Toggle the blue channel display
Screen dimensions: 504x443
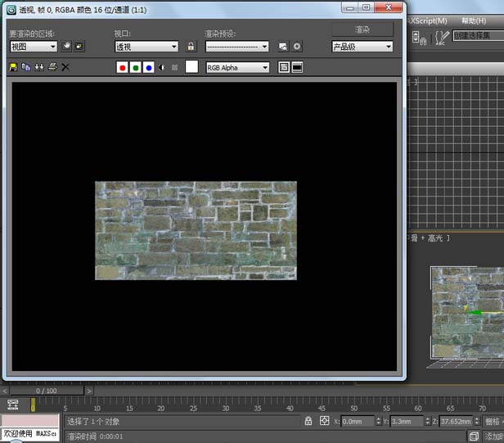coord(148,67)
